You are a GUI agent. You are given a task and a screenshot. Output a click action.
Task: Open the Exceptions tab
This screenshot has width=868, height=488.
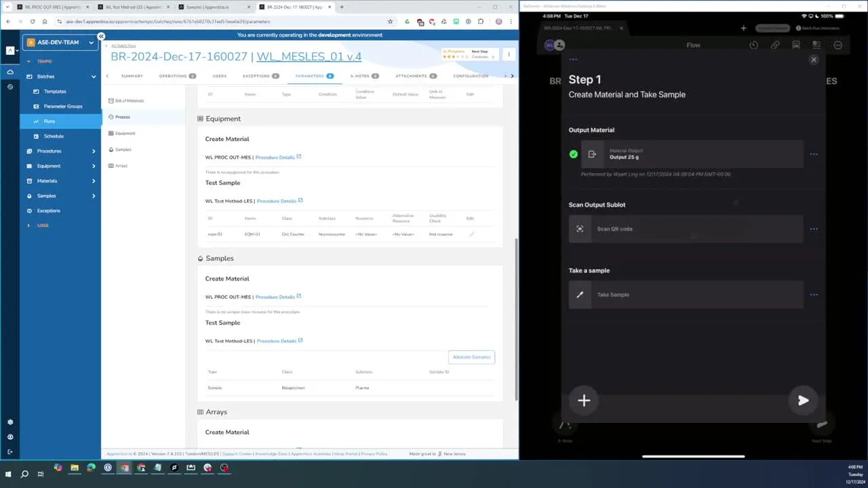click(260, 76)
